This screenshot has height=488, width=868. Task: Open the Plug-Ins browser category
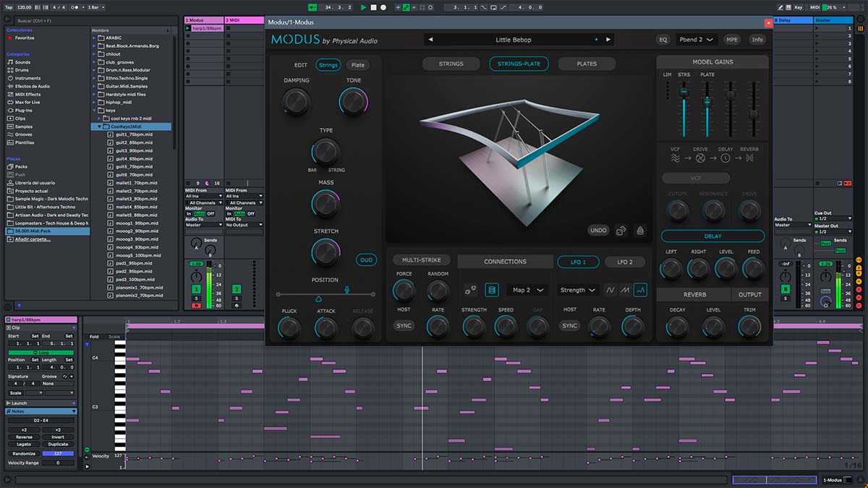click(25, 110)
